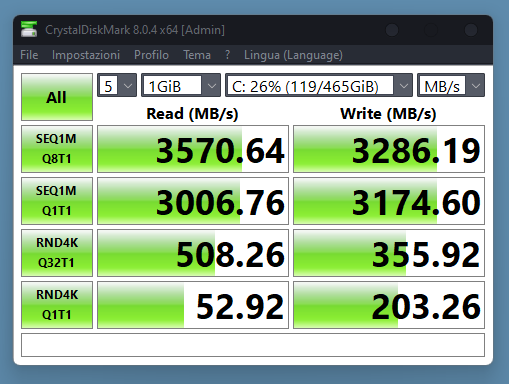509x384 pixels.
Task: Start the RND4K Q1T1 test
Action: (x=57, y=305)
